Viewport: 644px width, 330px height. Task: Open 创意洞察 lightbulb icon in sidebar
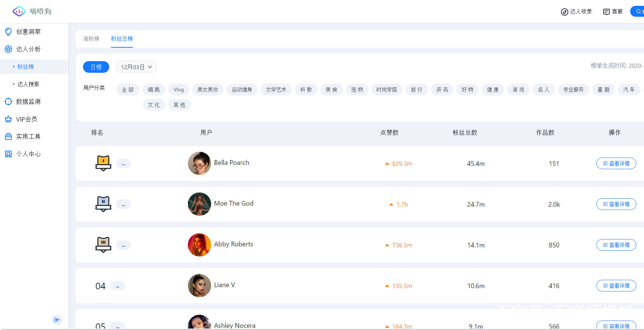[8, 32]
